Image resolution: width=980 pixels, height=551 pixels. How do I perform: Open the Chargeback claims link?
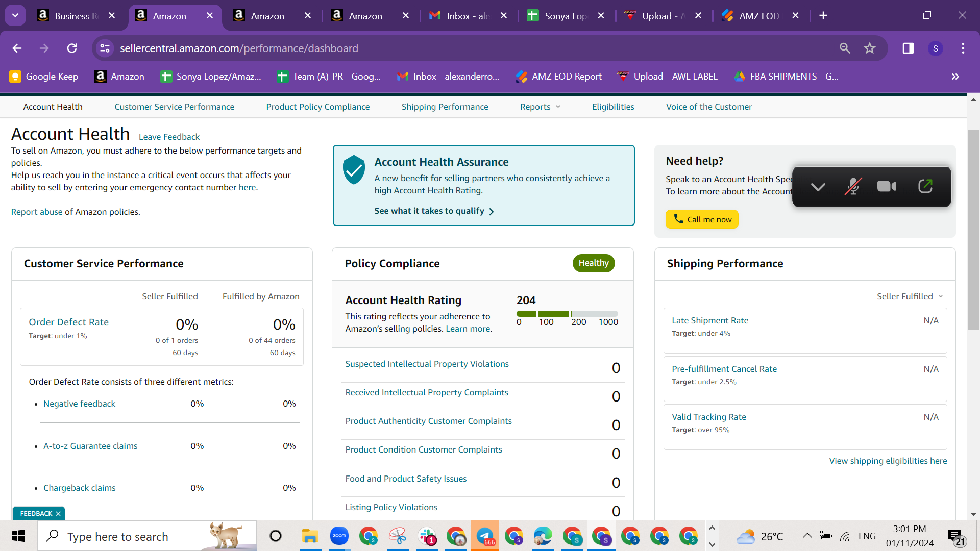pos(79,488)
